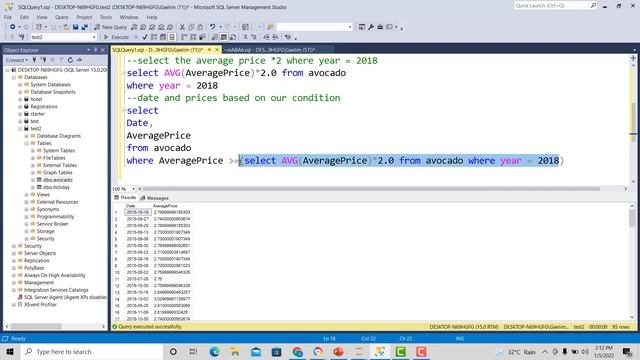640x360 pixels.
Task: Switch to the Results tab
Action: 125,198
